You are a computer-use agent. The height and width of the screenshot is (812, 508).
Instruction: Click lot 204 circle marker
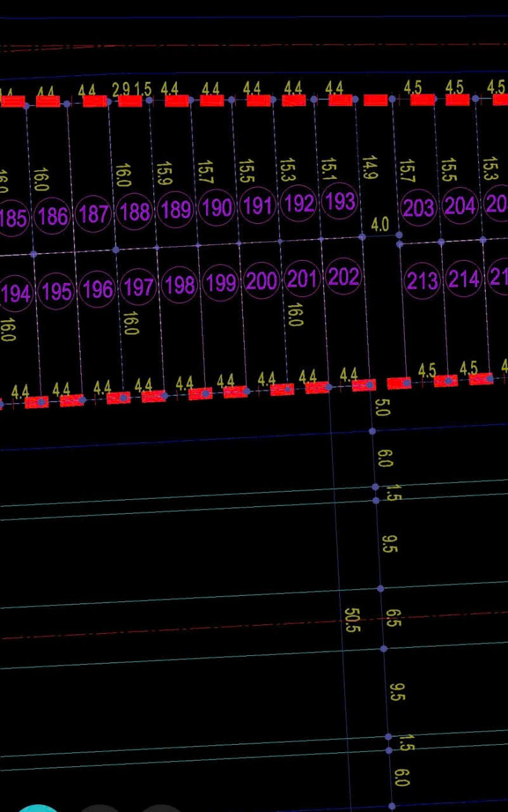(460, 207)
